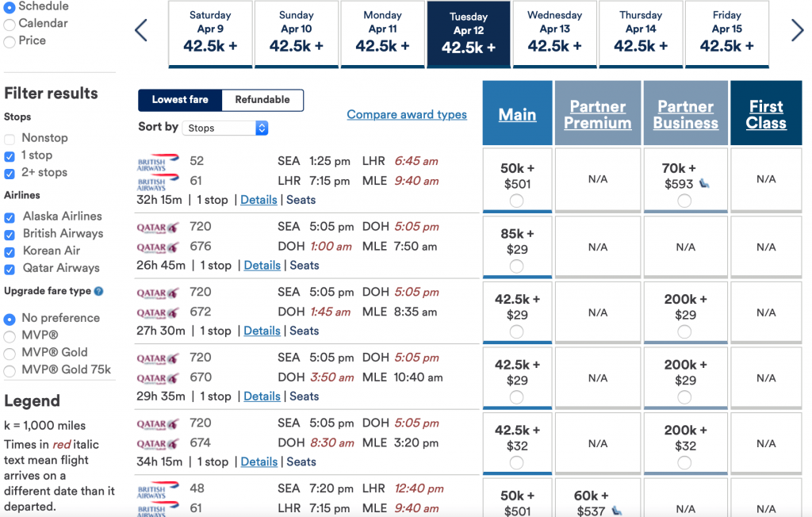Open the Sort by dropdown
812x517 pixels.
[x=225, y=128]
